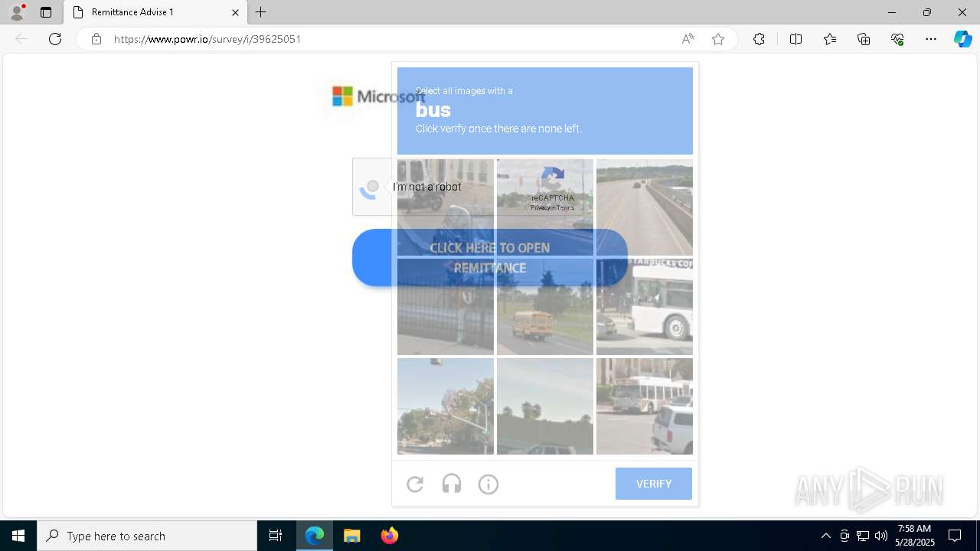Click the VERIFY button

click(654, 484)
